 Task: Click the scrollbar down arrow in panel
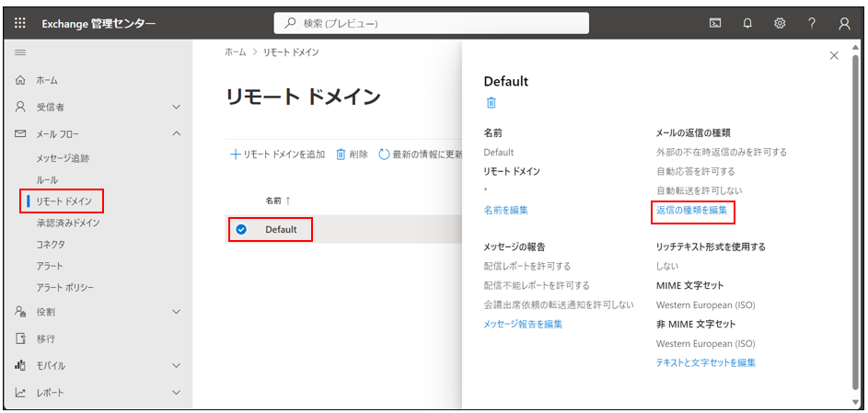(856, 401)
